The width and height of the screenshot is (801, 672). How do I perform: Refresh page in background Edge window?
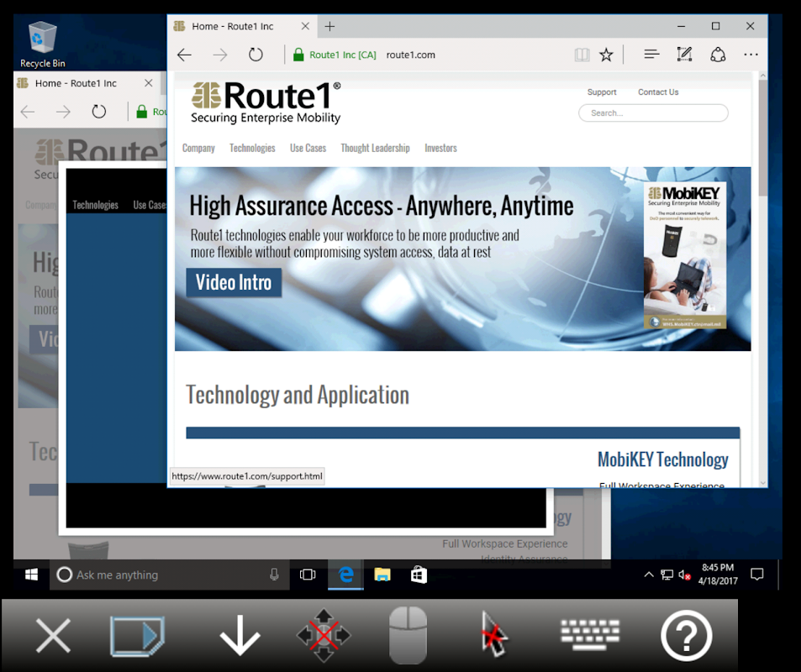coord(98,112)
